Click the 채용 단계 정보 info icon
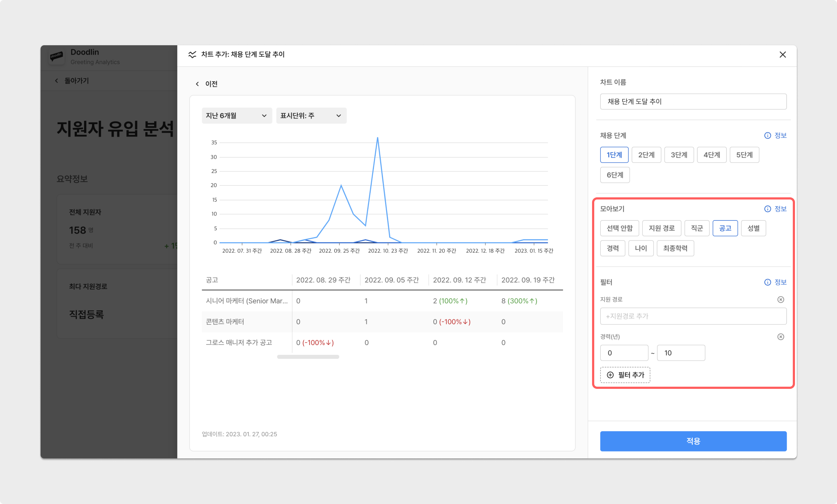This screenshot has width=837, height=504. click(x=767, y=135)
